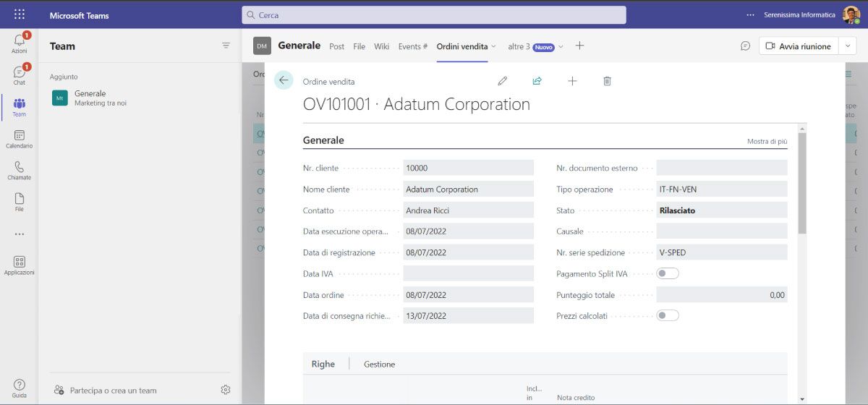This screenshot has height=405, width=868.
Task: Open the File tab in channel
Action: 359,46
